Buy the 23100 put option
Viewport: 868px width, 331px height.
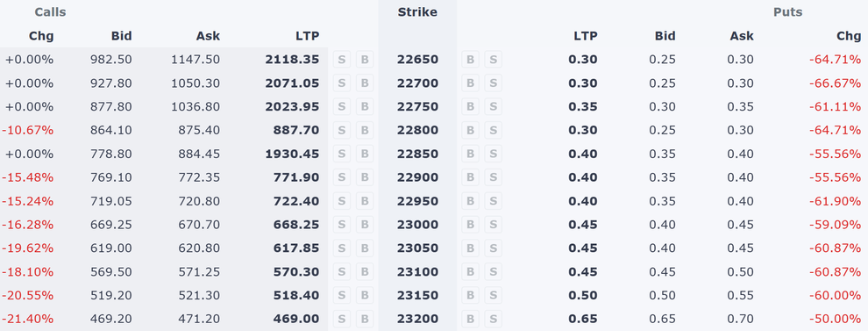click(x=471, y=271)
